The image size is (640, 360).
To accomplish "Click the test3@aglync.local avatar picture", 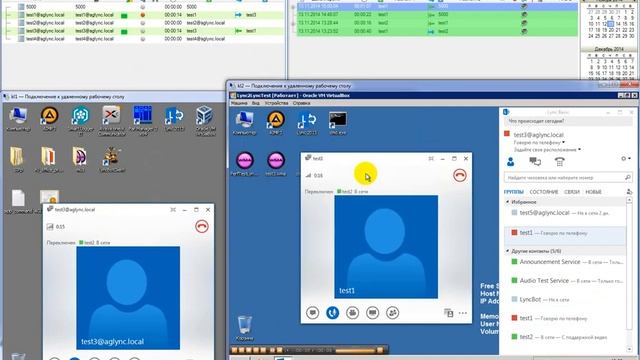I will click(x=128, y=298).
